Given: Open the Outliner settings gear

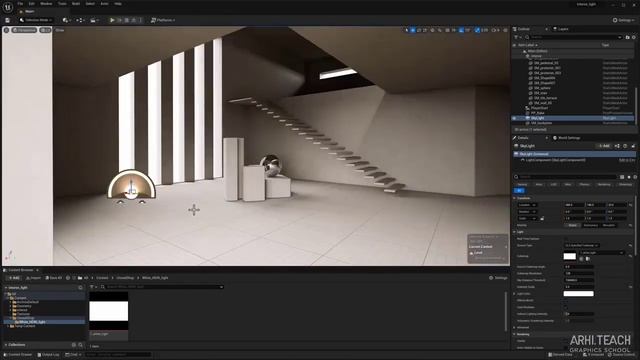Looking at the screenshot, I should pos(634,37).
